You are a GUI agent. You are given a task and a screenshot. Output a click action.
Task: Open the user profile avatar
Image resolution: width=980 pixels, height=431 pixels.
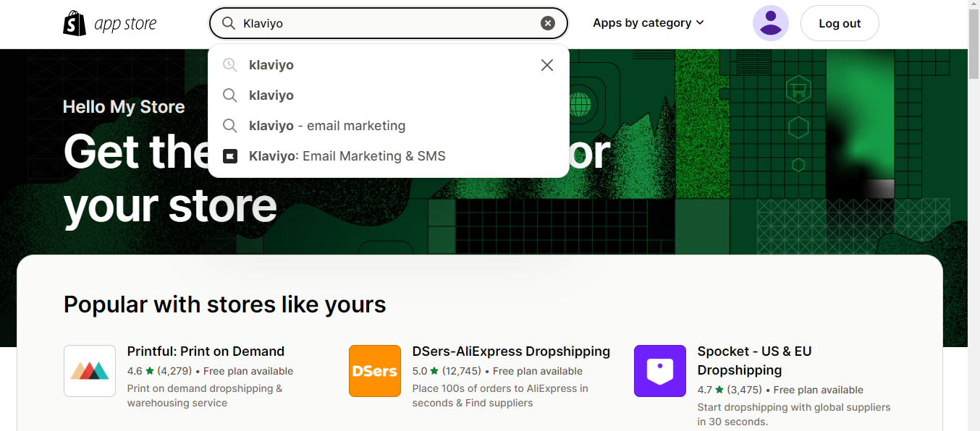coord(771,23)
